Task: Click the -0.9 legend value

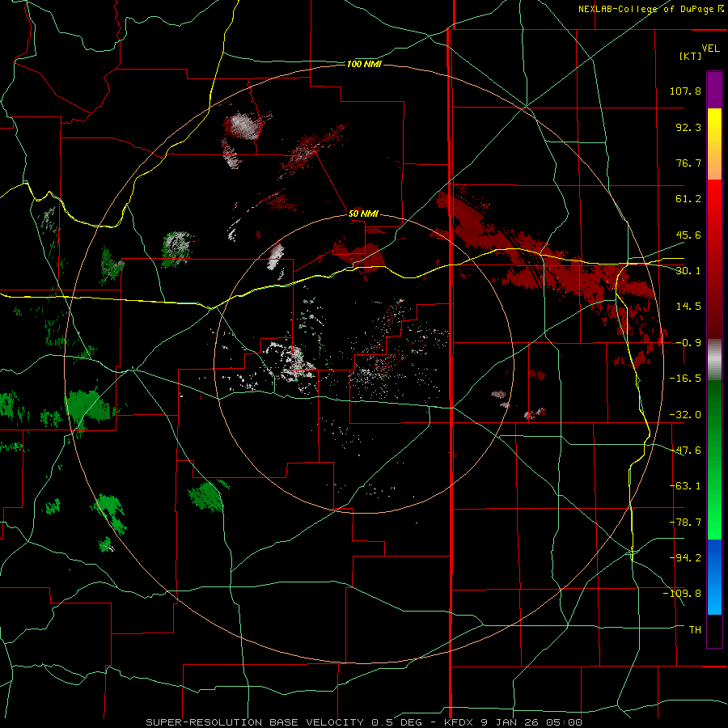Action: point(688,343)
